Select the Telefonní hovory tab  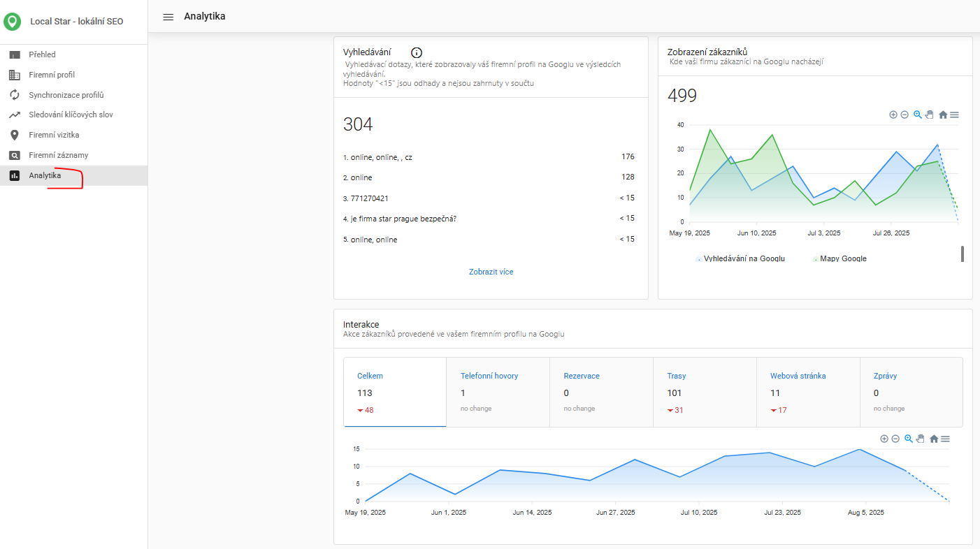pos(498,392)
